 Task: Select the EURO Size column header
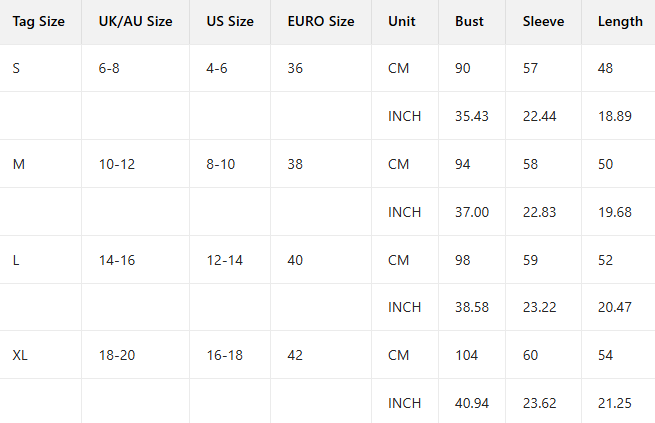click(320, 21)
